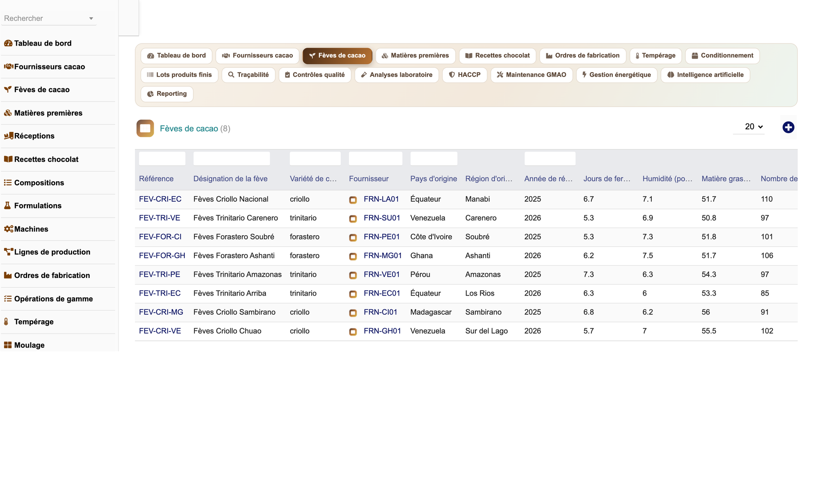Click the Pays d'origine filter field
The width and height of the screenshot is (815, 504).
(x=434, y=159)
